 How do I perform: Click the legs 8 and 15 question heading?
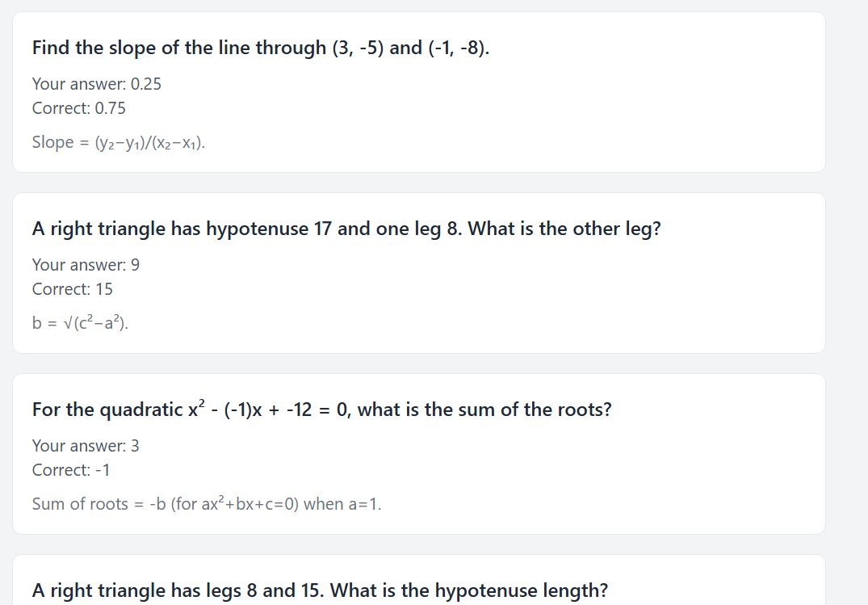[x=320, y=590]
